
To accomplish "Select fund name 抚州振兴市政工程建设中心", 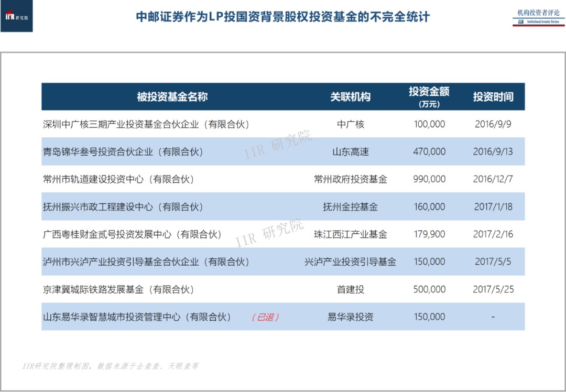I will click(x=98, y=207).
